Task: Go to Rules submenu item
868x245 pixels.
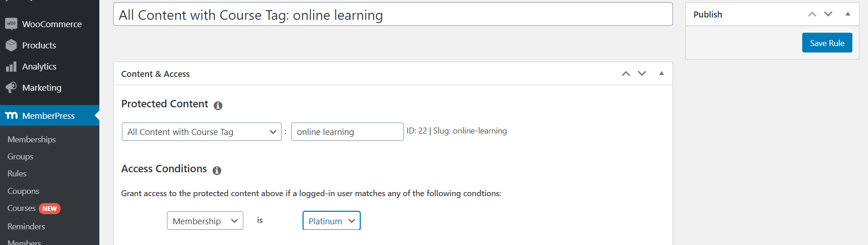Action: tap(17, 174)
